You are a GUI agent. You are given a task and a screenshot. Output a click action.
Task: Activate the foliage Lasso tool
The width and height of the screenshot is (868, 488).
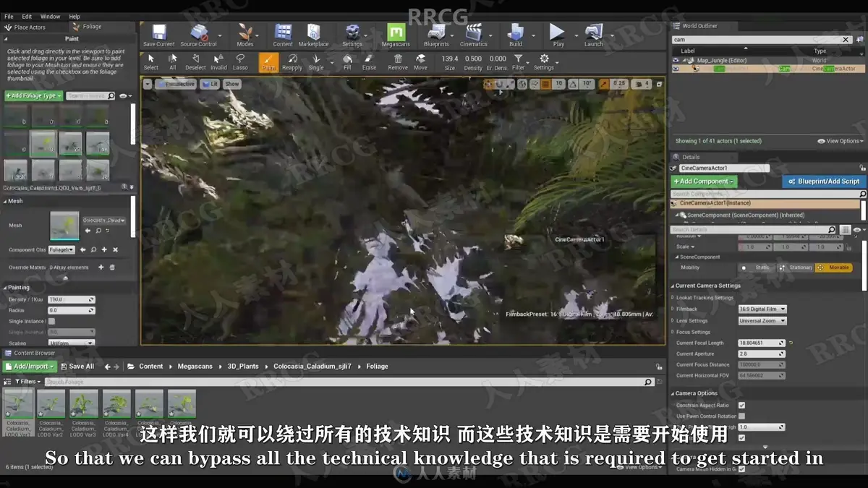240,62
